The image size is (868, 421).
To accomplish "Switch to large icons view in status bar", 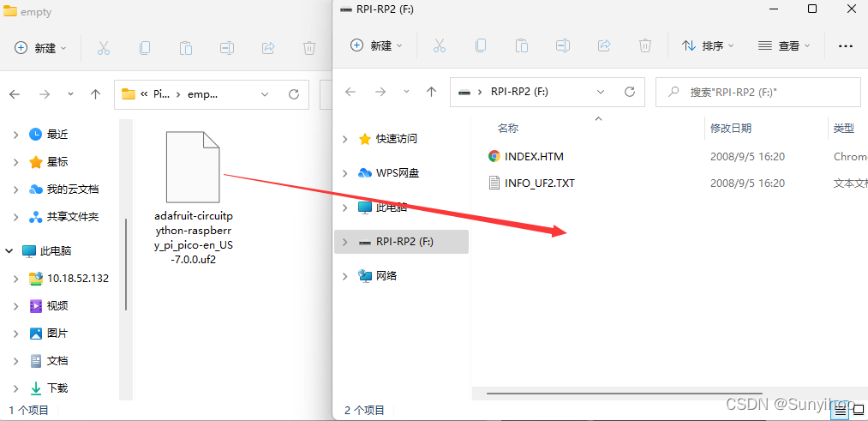I will coord(859,410).
